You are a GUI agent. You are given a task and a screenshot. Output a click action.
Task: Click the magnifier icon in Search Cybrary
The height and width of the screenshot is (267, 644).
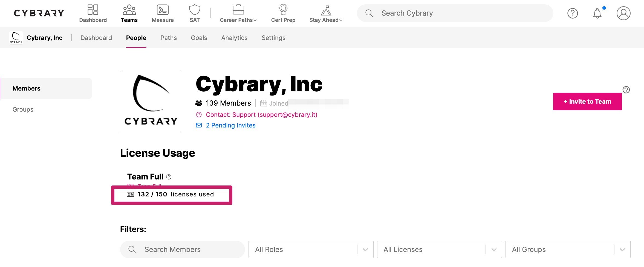click(369, 13)
